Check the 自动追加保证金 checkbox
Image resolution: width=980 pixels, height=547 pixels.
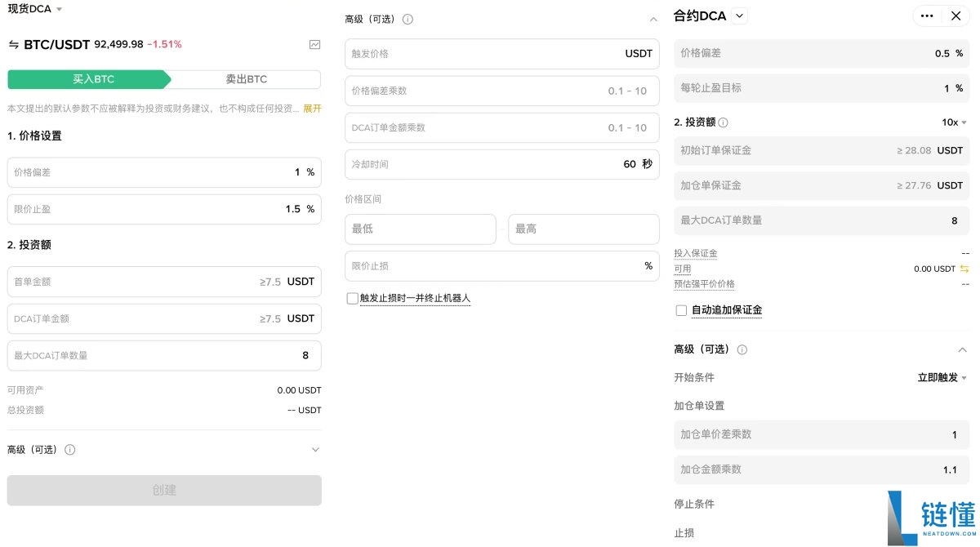[x=681, y=310]
